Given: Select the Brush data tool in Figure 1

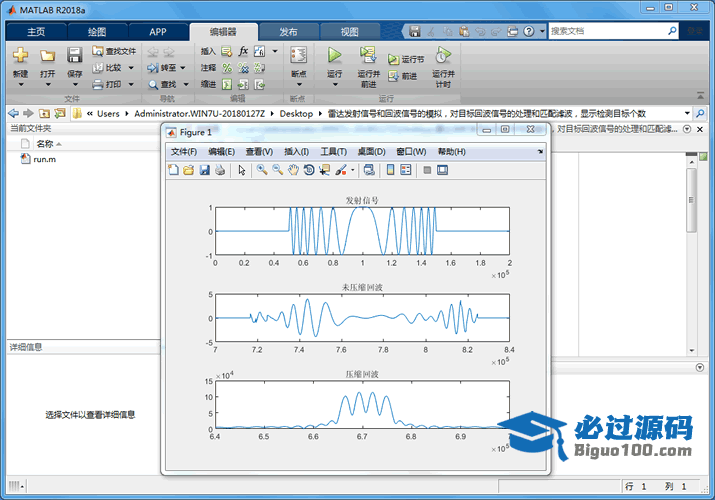Looking at the screenshot, I should (341, 170).
